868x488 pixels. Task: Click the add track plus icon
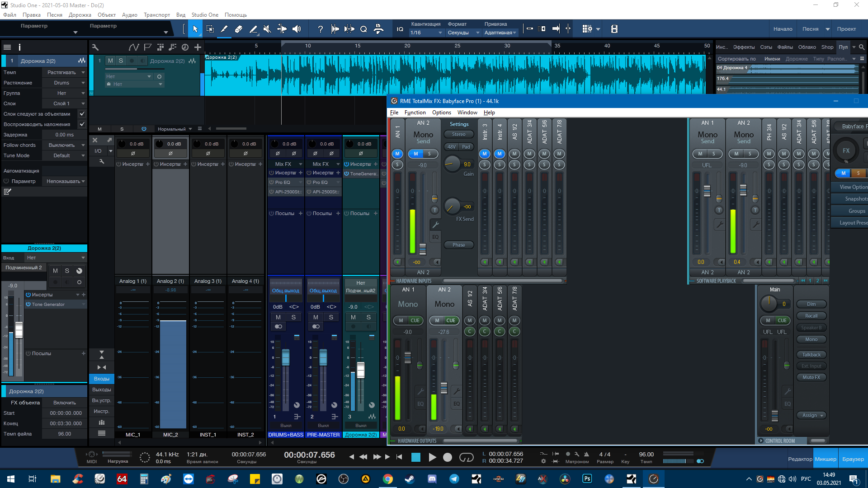pyautogui.click(x=198, y=47)
